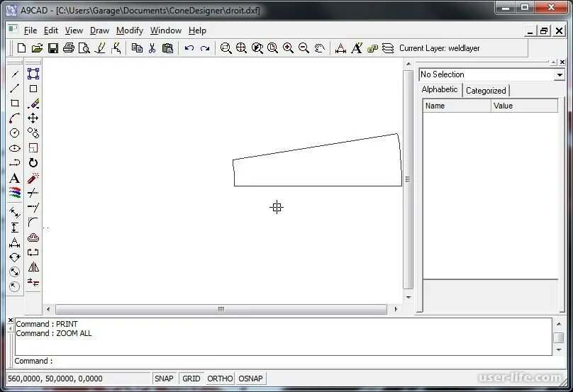Click the horizontal scrollbar thumb of canvas
The image size is (573, 392).
pyautogui.click(x=221, y=310)
